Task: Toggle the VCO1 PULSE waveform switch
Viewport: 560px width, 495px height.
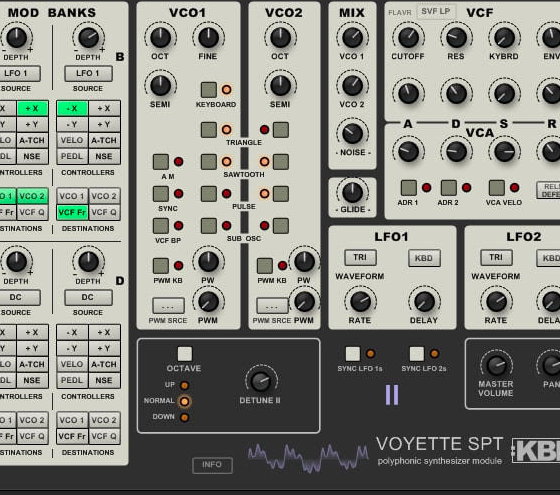Action: tap(209, 194)
